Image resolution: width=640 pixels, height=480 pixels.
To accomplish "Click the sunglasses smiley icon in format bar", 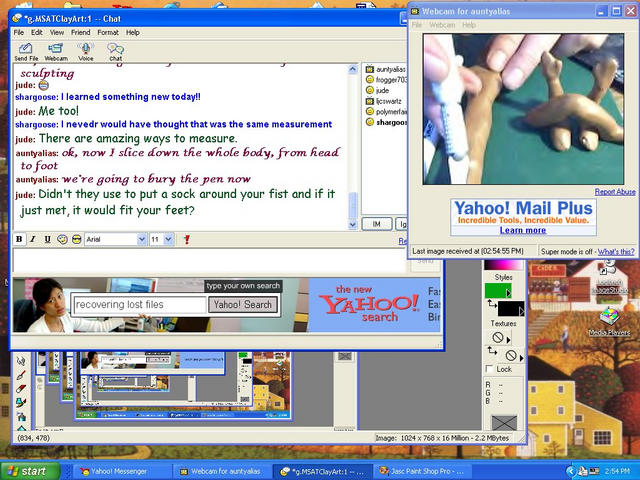I will point(76,240).
